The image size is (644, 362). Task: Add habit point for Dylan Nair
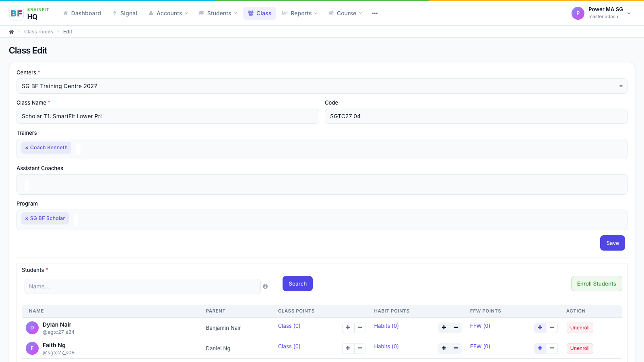[x=444, y=327]
